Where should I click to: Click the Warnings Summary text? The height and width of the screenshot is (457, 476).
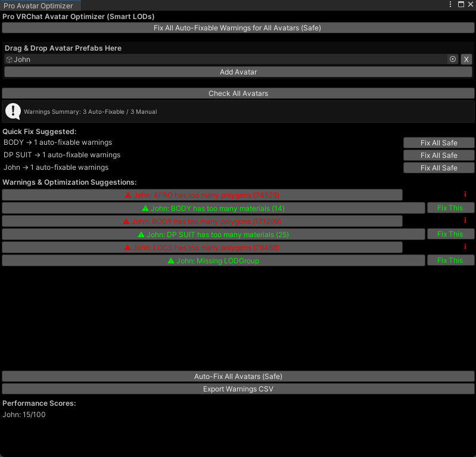click(x=90, y=111)
